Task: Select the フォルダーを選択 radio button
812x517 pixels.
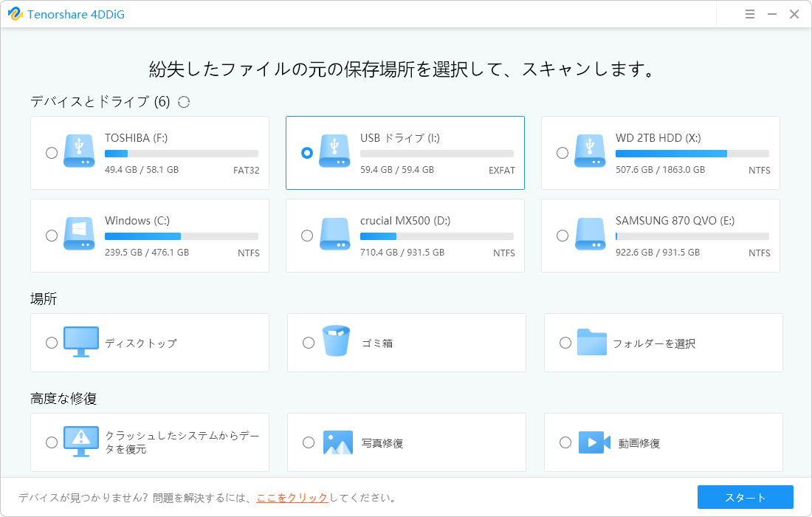Action: [565, 343]
